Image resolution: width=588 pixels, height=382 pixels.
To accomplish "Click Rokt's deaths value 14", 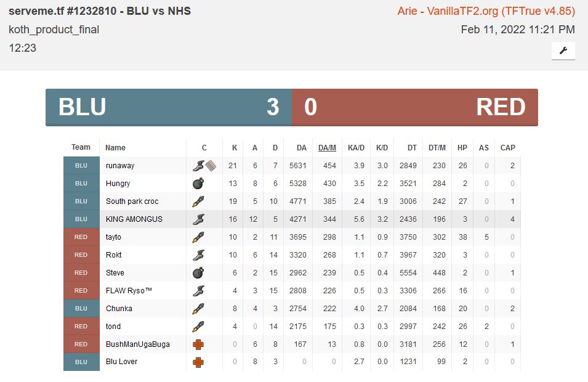I will [x=273, y=255].
